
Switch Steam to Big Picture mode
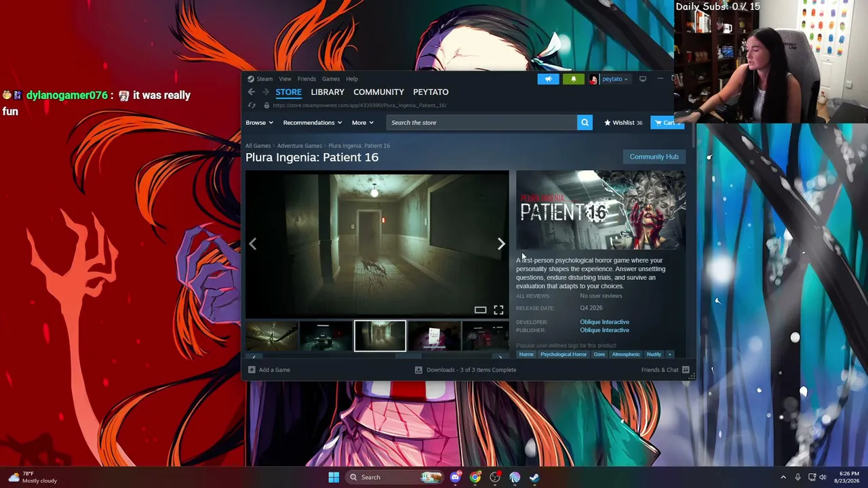point(643,79)
